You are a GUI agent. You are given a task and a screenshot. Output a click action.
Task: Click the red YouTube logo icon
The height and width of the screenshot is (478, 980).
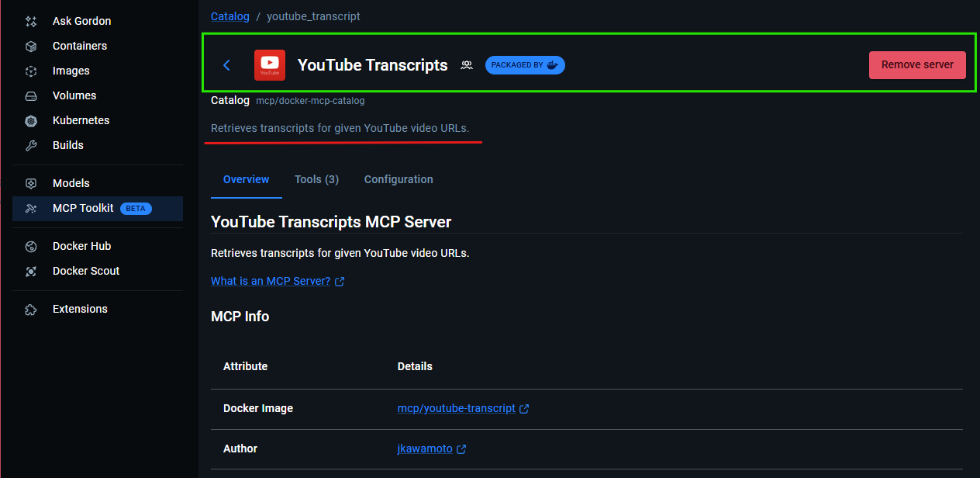point(270,65)
